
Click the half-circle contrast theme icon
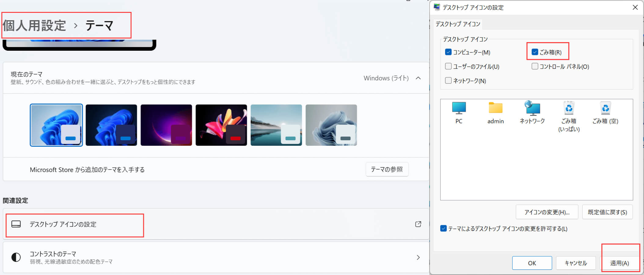16,257
